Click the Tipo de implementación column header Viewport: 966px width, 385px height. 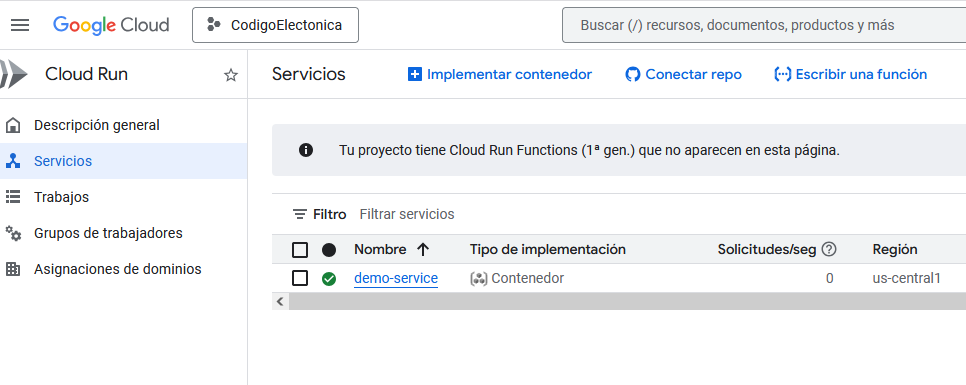click(548, 249)
